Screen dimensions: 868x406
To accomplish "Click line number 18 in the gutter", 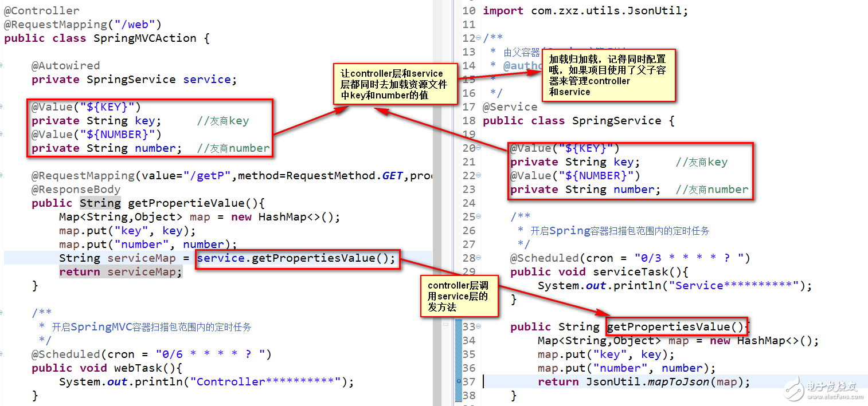I will 469,121.
